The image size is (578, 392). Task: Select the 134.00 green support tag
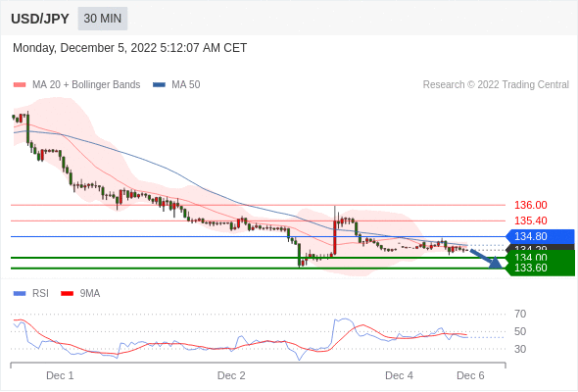point(541,256)
